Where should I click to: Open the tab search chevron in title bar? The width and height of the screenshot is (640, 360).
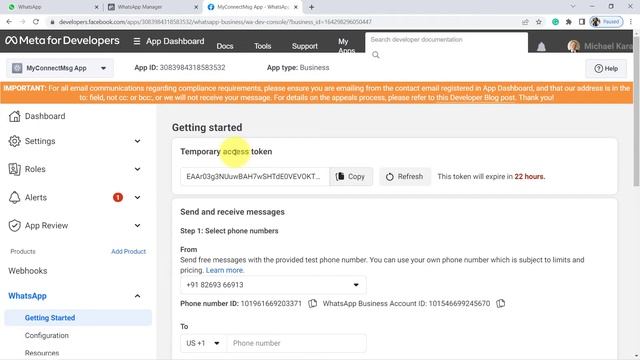click(x=573, y=7)
